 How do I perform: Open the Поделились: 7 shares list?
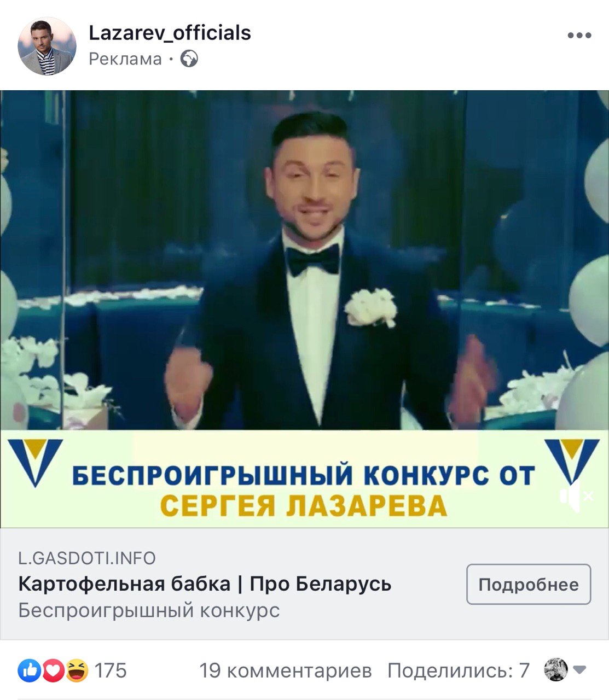[459, 670]
